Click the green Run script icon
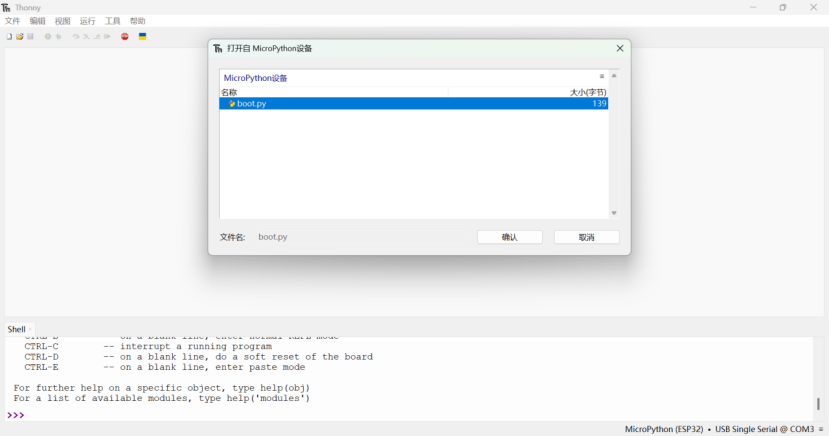The width and height of the screenshot is (829, 436). coord(48,36)
